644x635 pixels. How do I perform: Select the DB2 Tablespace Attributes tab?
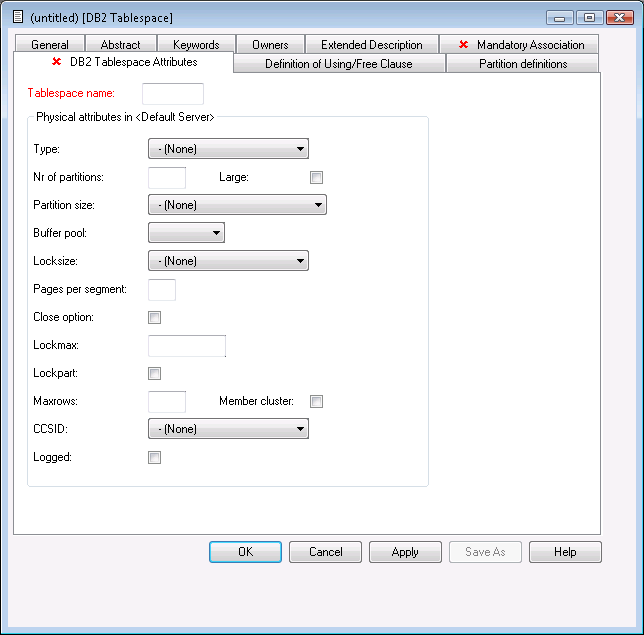tap(124, 62)
